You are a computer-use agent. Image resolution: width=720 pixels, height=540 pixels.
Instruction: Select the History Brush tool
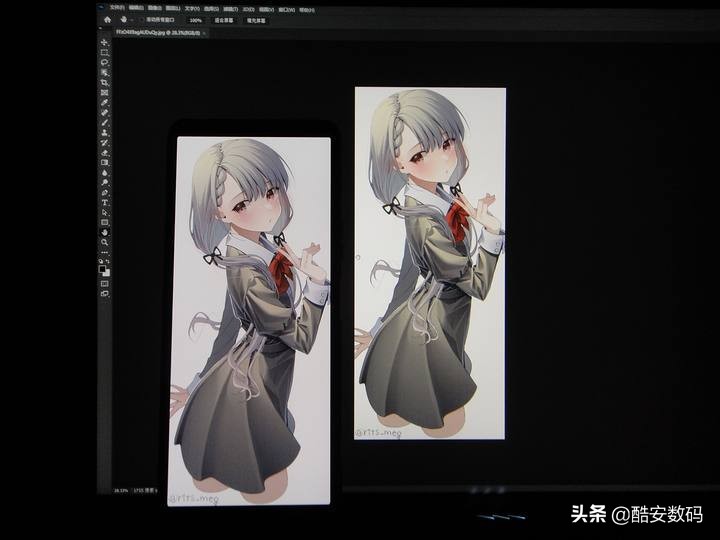[104, 143]
